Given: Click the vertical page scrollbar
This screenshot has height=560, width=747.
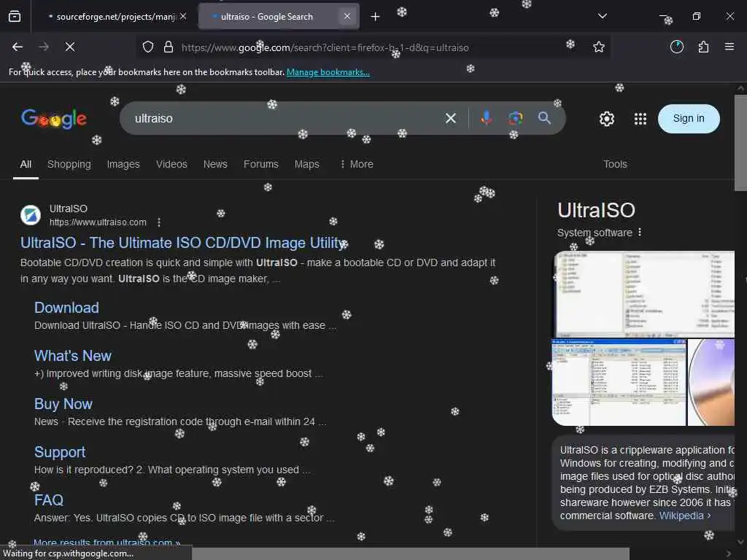Looking at the screenshot, I should coord(740,143).
